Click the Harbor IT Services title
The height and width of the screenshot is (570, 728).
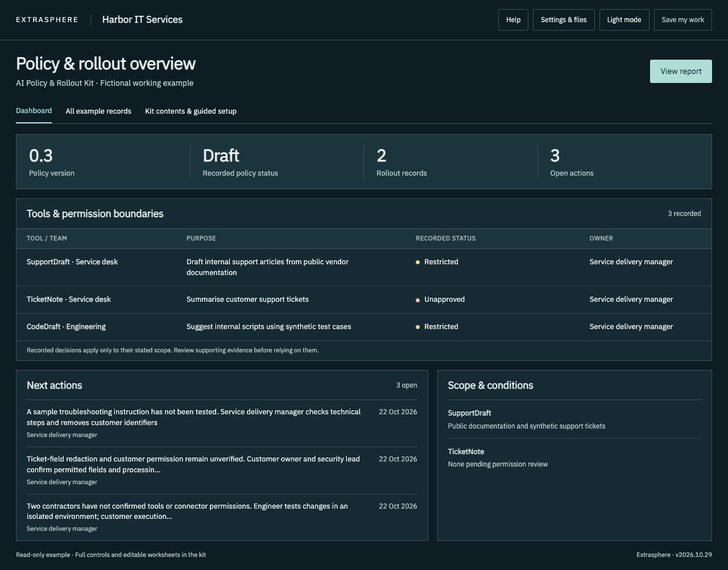click(142, 20)
